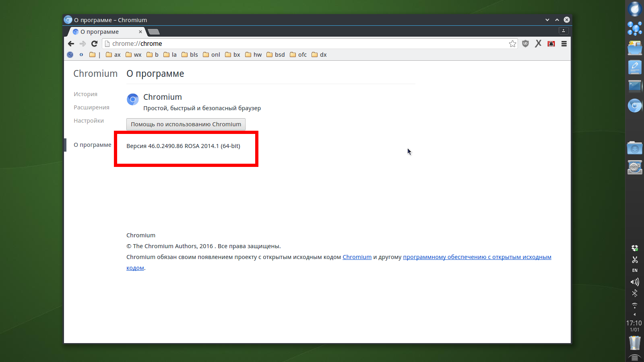644x362 pixels.
Task: Select О программе in the sidebar
Action: click(x=93, y=145)
